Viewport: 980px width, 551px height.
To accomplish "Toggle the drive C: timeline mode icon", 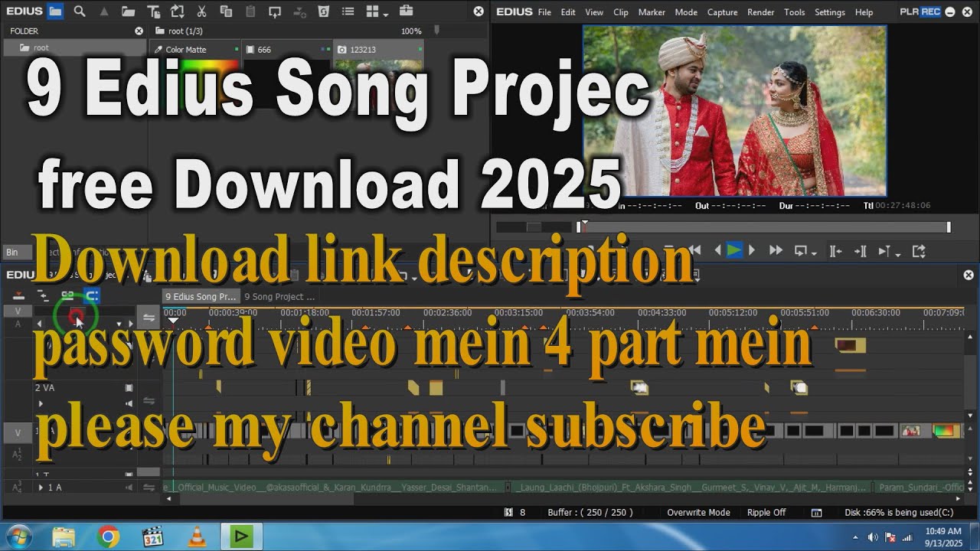I will (92, 295).
